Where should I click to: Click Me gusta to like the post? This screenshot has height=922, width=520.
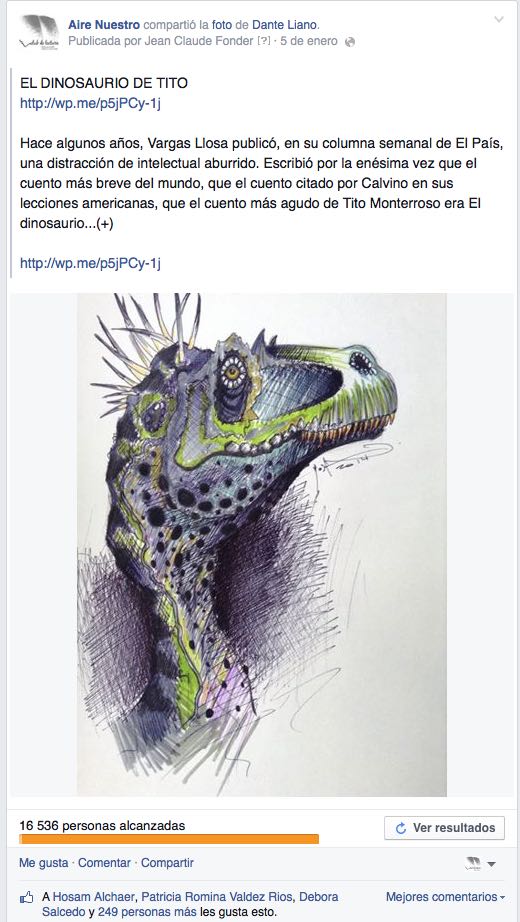[x=44, y=863]
